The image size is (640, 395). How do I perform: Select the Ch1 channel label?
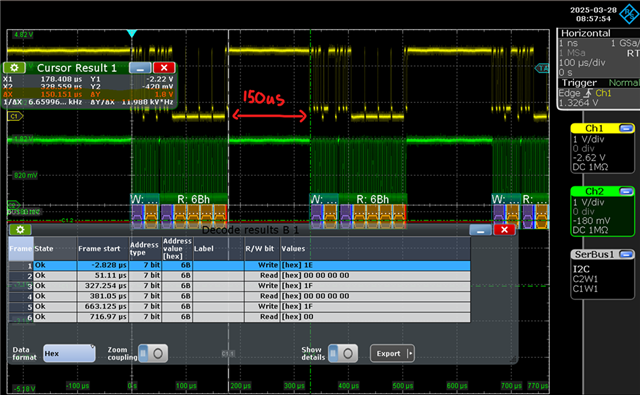tap(594, 129)
